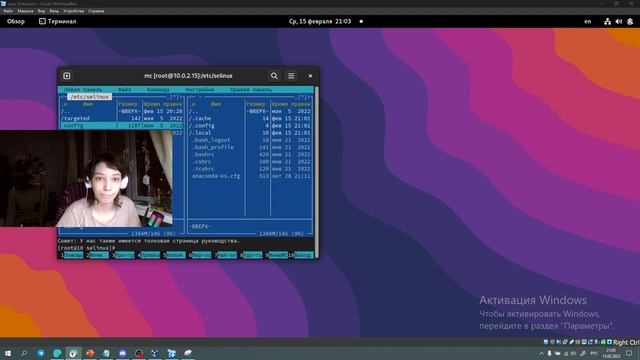Switch the 'en' keyboard layout indicator
The height and width of the screenshot is (360, 640).
click(588, 22)
